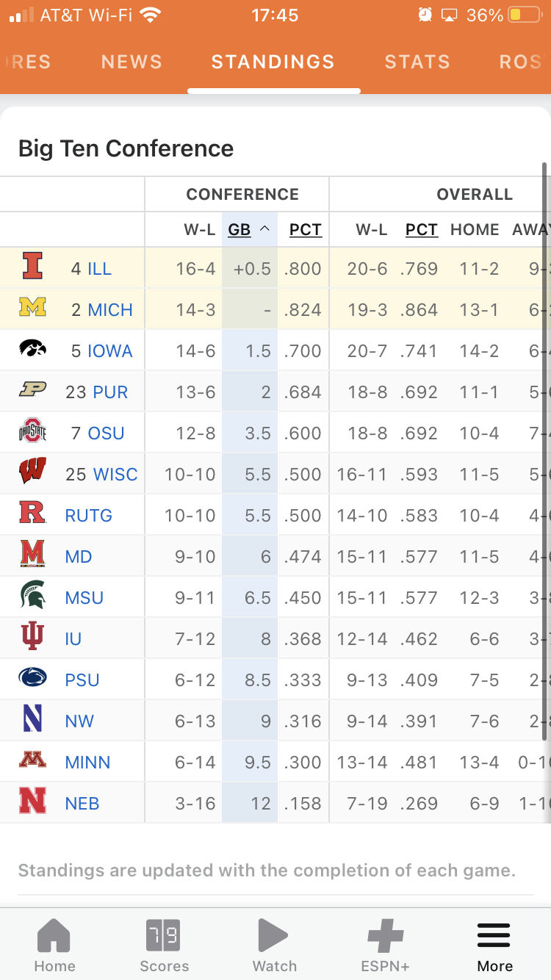This screenshot has width=551, height=980.
Task: Open the RUTG team link
Action: pyautogui.click(x=88, y=516)
